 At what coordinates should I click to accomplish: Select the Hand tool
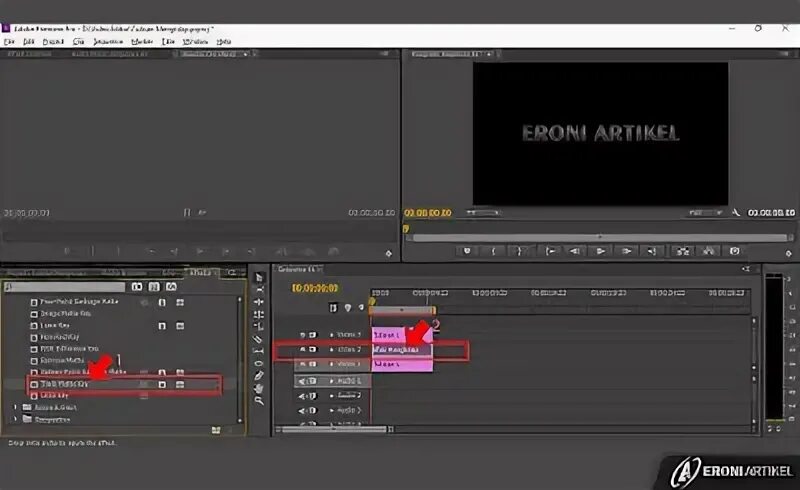click(x=259, y=388)
